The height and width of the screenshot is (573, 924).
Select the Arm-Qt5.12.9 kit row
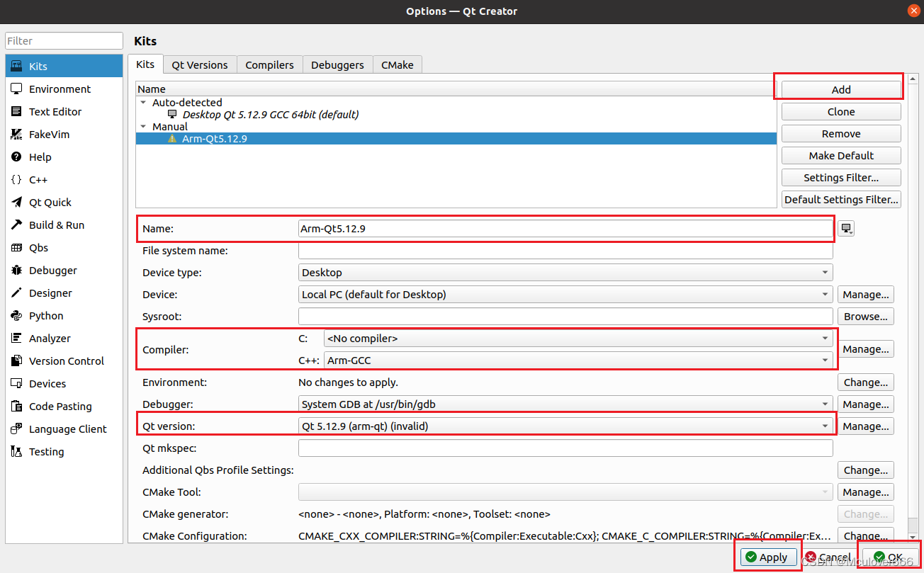pos(456,139)
